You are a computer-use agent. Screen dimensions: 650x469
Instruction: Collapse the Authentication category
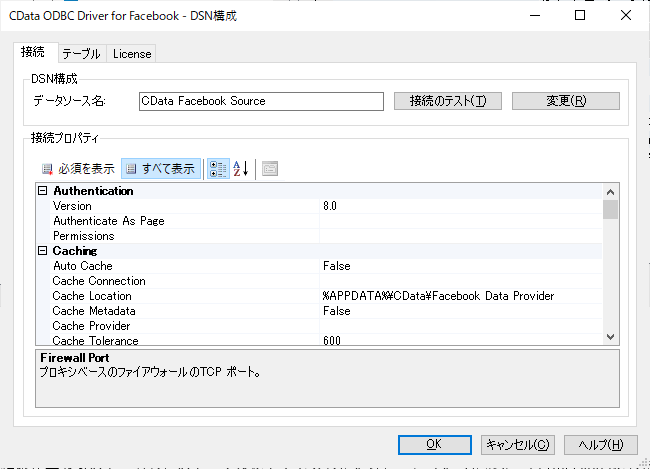43,191
